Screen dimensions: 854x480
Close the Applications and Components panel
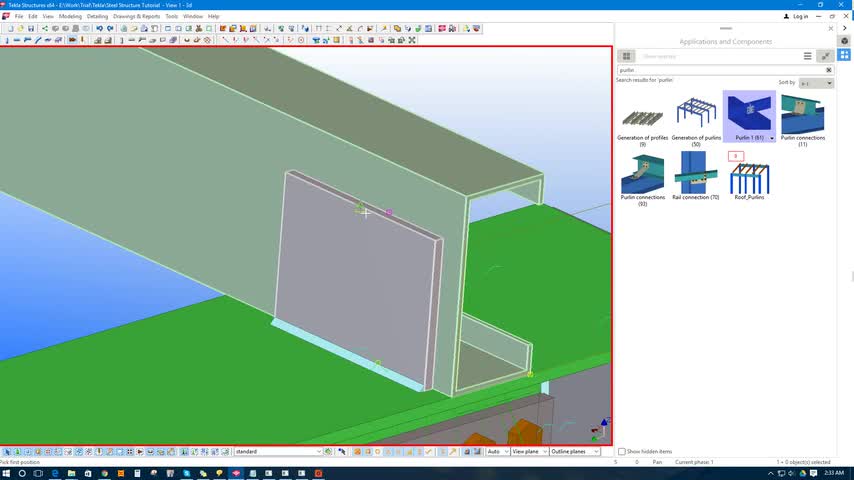831,28
